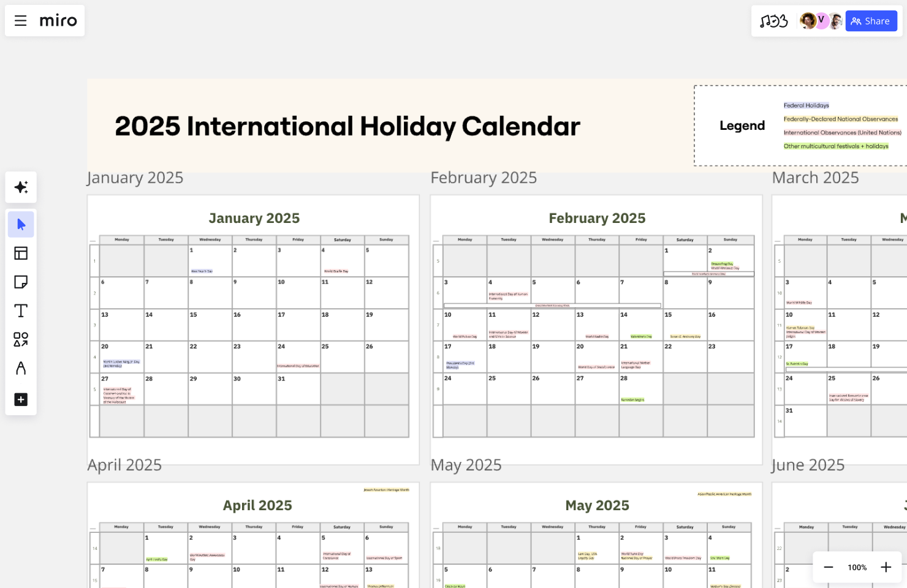Pick the Sticky note tool
Screen dimensions: 907x588
coord(21,282)
